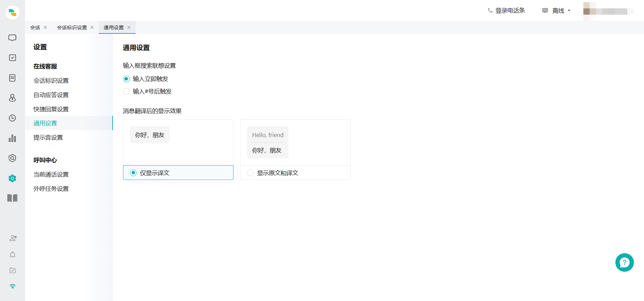
Task: Open 快捷回复设置 in settings menu
Action: pos(51,109)
